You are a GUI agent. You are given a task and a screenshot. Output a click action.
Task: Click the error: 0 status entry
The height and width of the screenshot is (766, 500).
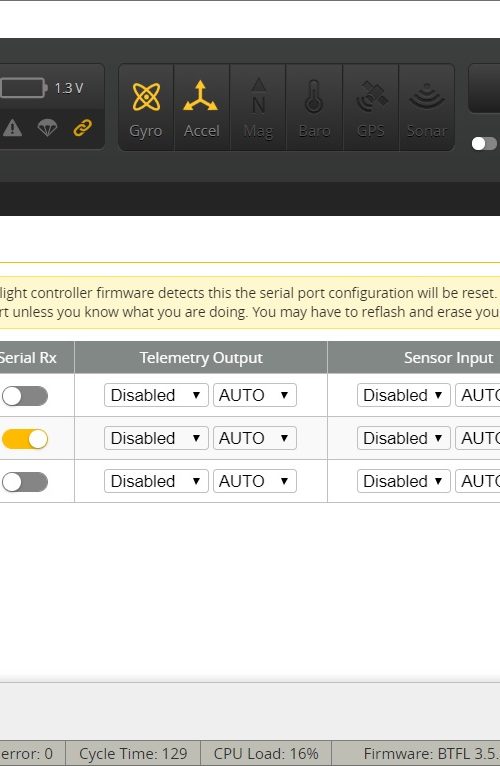(x=32, y=753)
